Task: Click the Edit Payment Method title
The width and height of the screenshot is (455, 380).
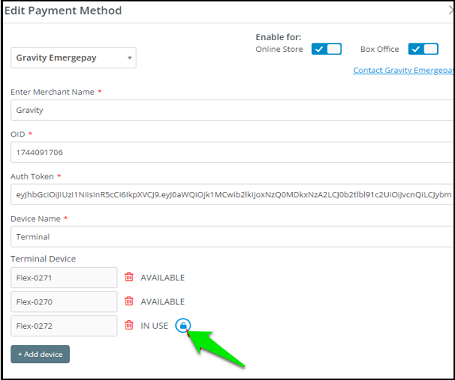Action: click(63, 11)
